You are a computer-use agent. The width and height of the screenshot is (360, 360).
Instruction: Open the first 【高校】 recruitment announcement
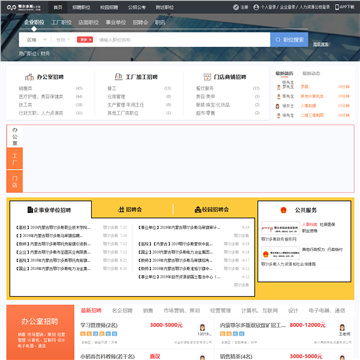[x=53, y=228]
